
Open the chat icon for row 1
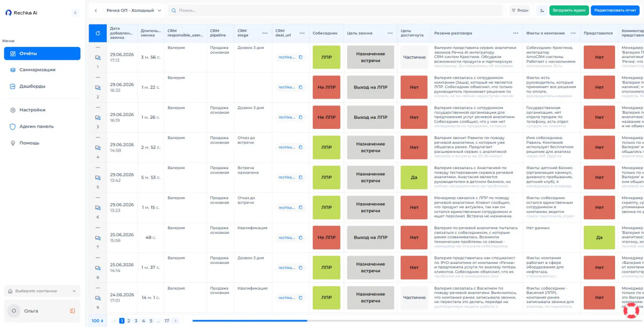98,58
